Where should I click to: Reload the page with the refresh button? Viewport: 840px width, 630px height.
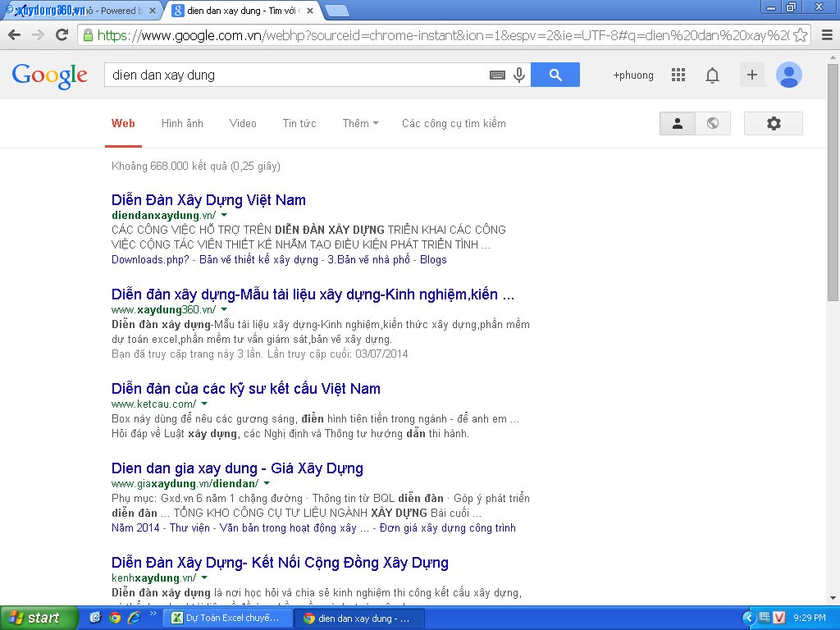coord(62,35)
